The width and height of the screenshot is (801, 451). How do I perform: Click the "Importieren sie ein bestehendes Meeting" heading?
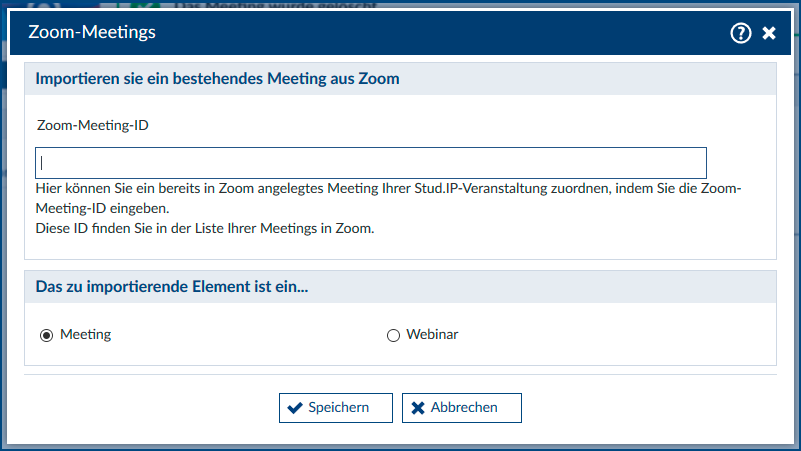pyautogui.click(x=217, y=79)
